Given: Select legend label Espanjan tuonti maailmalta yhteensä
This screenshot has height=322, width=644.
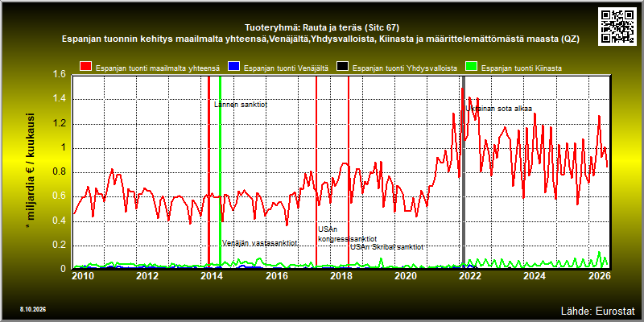Looking at the screenshot, I should tap(157, 68).
